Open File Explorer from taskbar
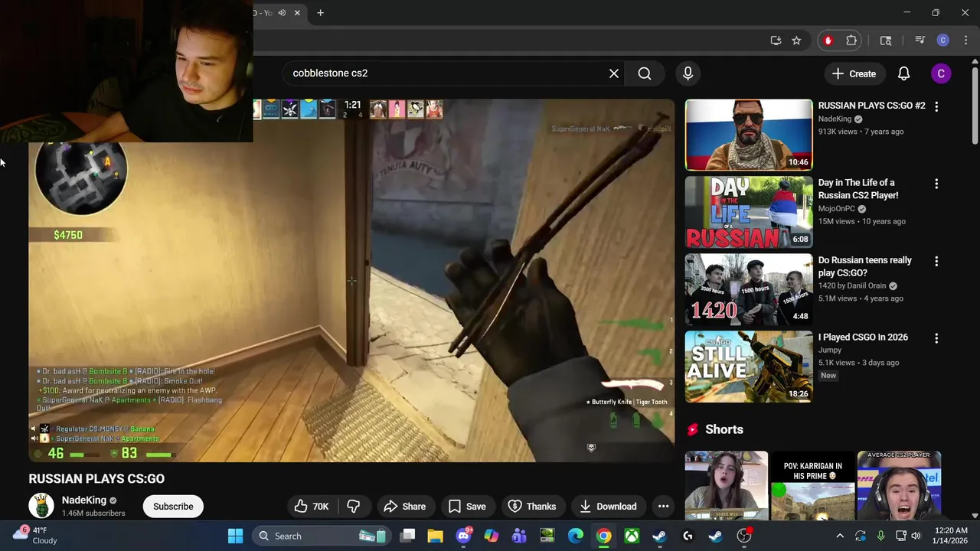 (435, 536)
